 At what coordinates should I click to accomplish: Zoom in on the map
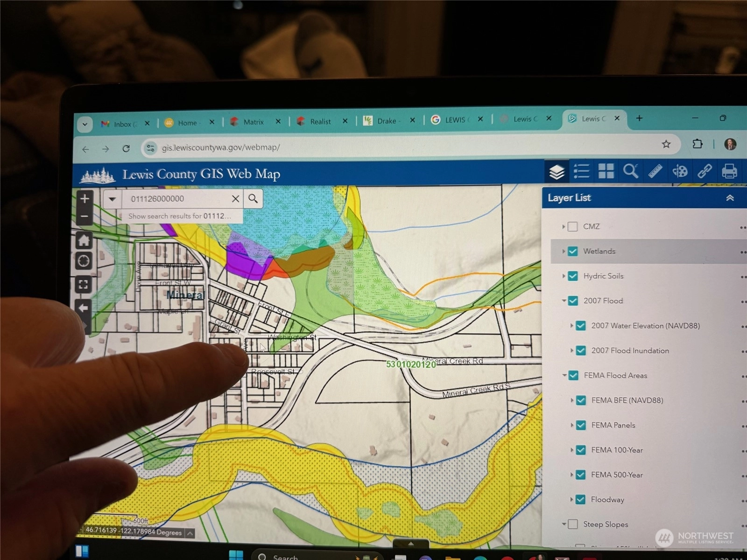point(85,199)
